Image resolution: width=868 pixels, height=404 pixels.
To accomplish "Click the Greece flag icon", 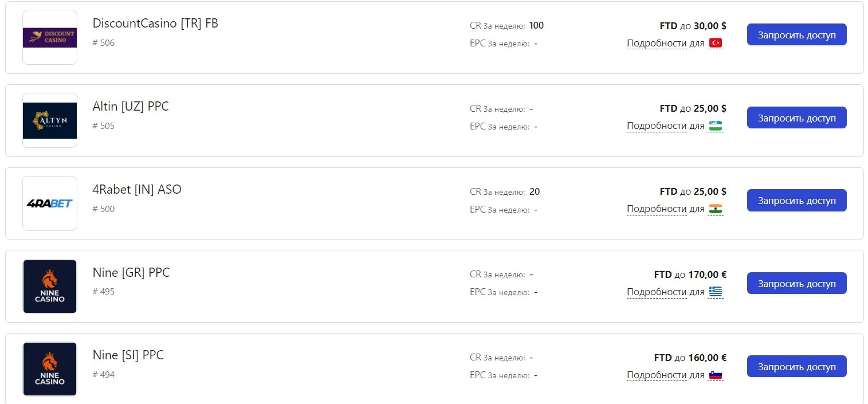I will click(x=716, y=292).
